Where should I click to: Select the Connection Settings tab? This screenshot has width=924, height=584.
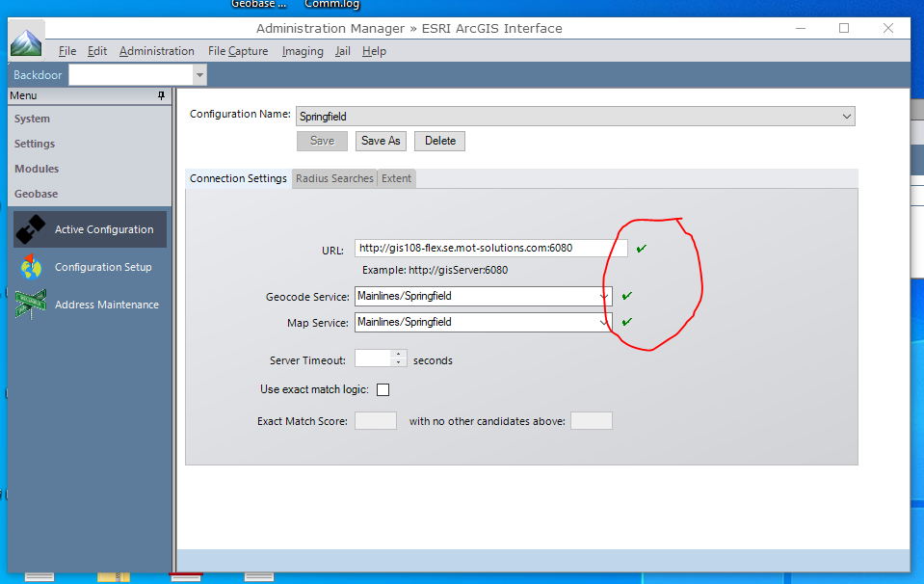(238, 178)
